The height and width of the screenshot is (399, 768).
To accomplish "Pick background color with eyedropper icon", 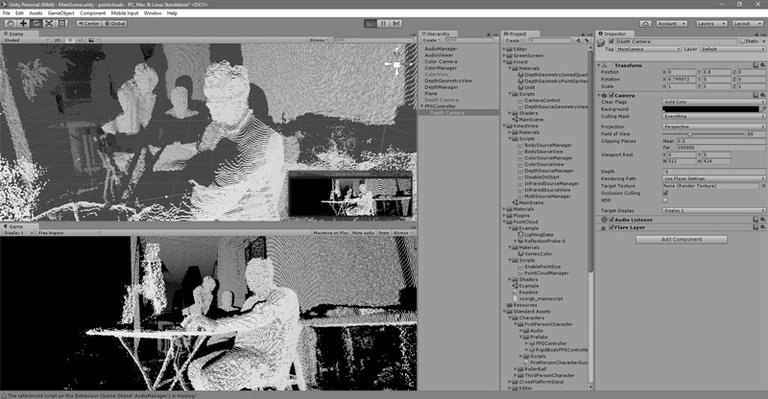I will pos(763,109).
